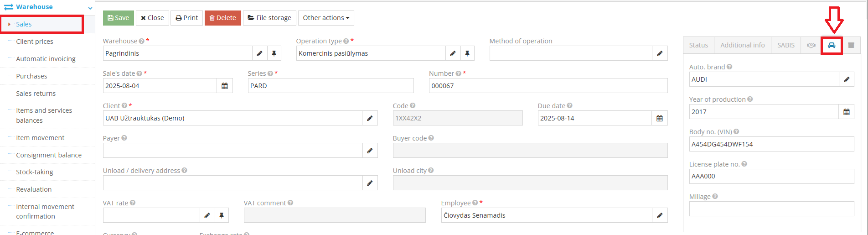Image resolution: width=868 pixels, height=235 pixels.
Task: Click the handshake icon tab
Action: click(x=811, y=45)
